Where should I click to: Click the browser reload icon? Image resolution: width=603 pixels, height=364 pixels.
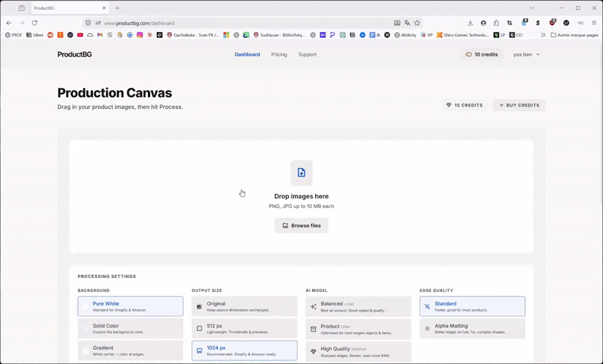[x=34, y=23]
